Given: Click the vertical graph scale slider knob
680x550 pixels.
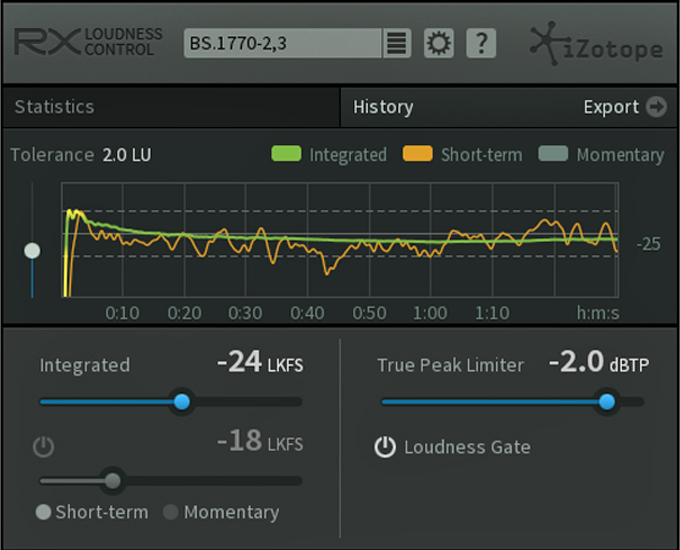Looking at the screenshot, I should (32, 251).
